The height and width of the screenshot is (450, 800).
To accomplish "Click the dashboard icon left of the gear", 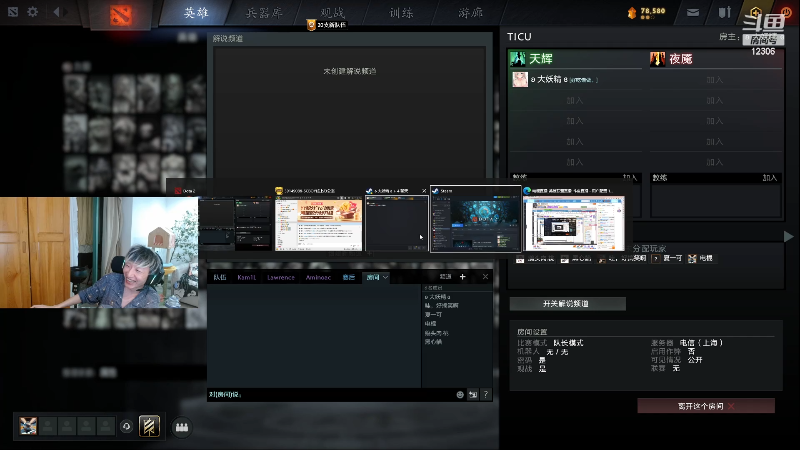I will click(13, 11).
